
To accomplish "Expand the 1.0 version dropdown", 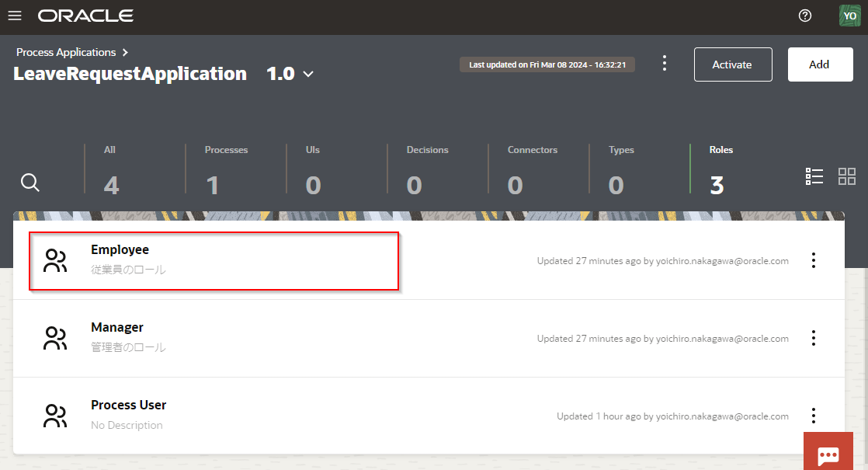I will point(290,74).
